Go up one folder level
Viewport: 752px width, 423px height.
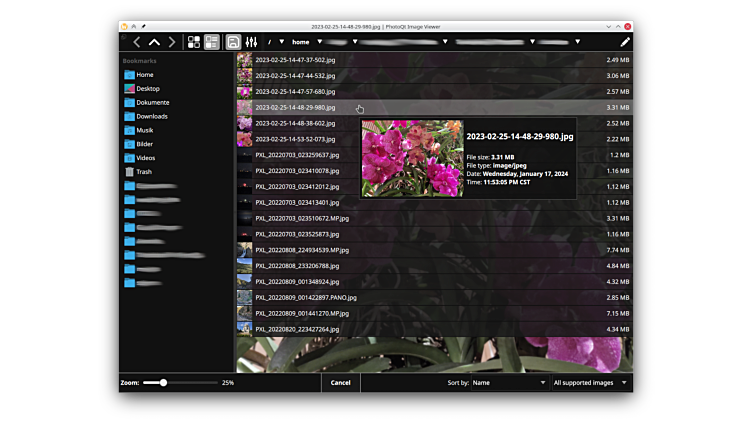click(x=154, y=42)
